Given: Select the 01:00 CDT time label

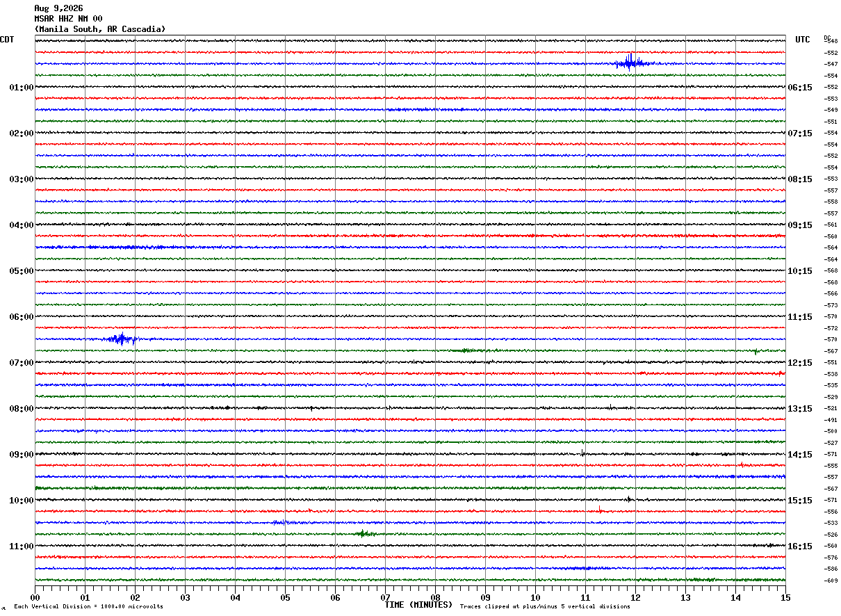Looking at the screenshot, I should [22, 88].
